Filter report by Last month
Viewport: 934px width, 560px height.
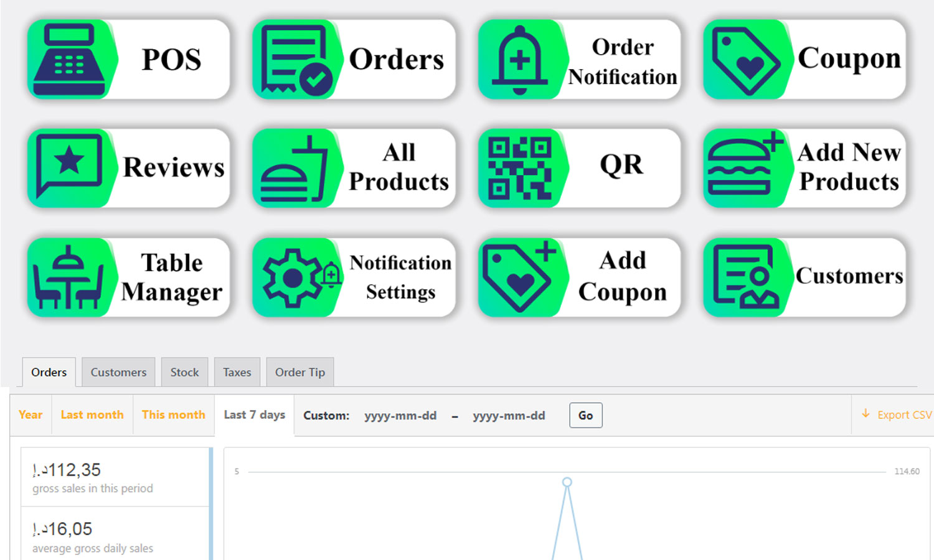tap(92, 415)
